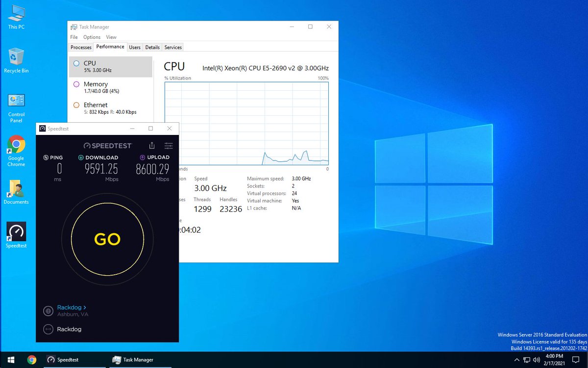Click the Task Manager title bar icon
The width and height of the screenshot is (588, 368).
click(x=73, y=27)
